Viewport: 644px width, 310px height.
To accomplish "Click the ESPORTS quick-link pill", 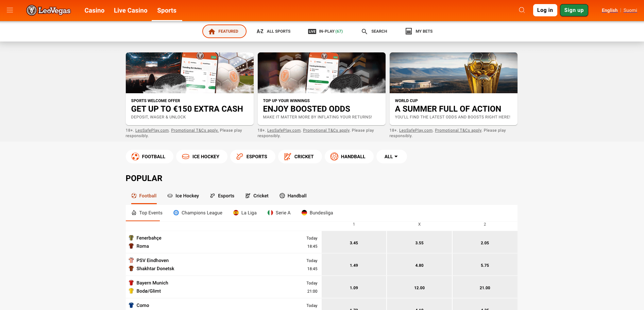I will 253,157.
